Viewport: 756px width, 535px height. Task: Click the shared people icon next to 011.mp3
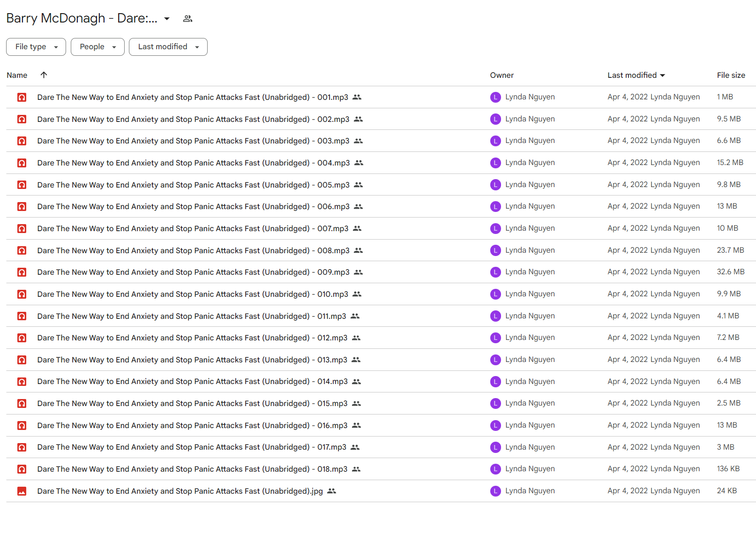pyautogui.click(x=355, y=316)
